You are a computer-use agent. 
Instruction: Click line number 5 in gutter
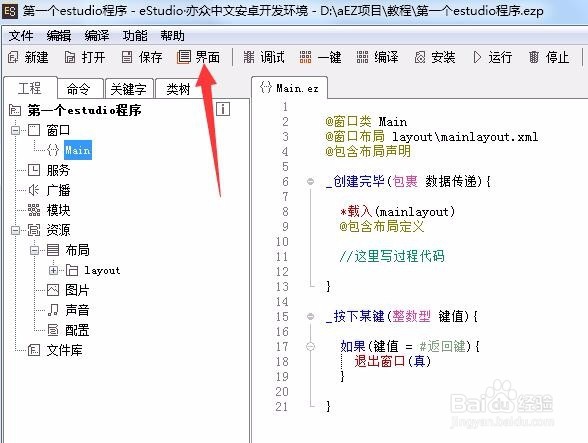point(285,167)
